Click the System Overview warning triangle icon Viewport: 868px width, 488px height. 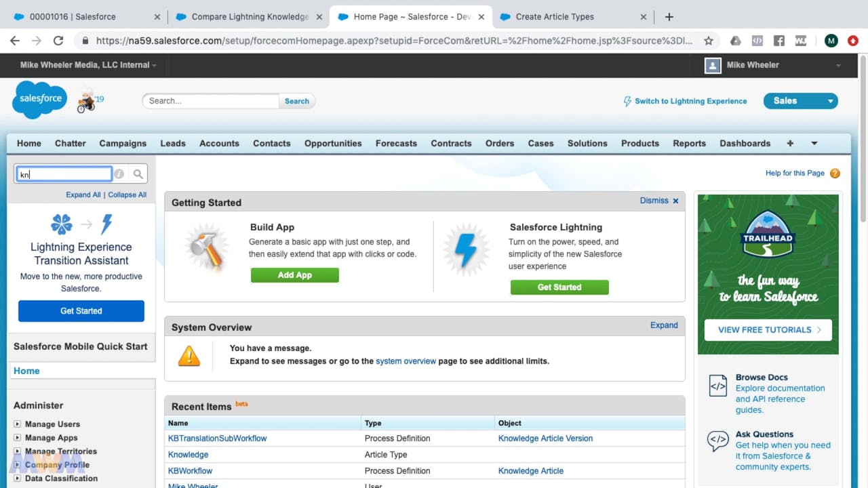(189, 356)
